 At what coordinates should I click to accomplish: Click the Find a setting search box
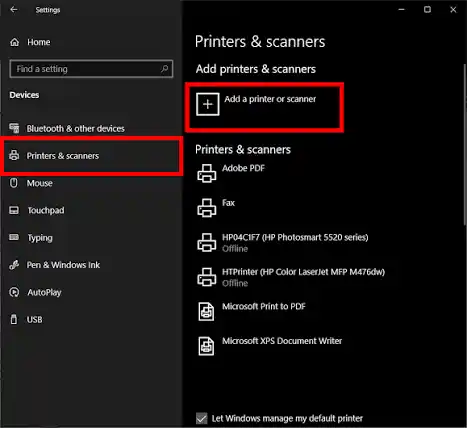(91, 69)
